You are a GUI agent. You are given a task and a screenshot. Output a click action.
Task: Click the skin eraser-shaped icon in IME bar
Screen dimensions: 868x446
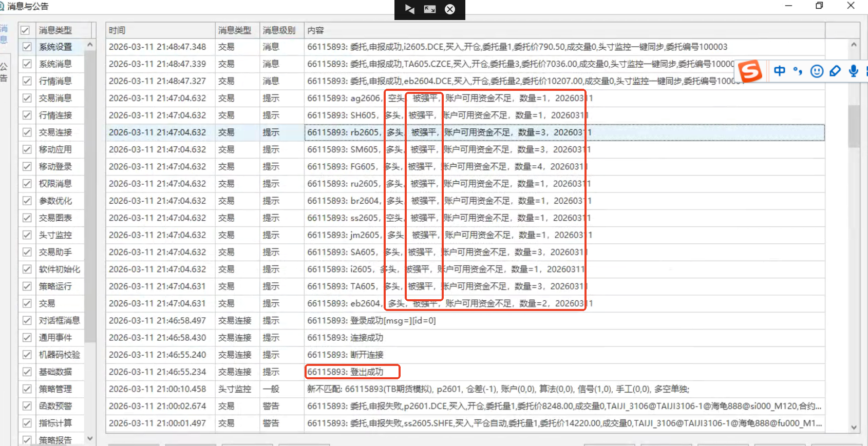coord(835,71)
